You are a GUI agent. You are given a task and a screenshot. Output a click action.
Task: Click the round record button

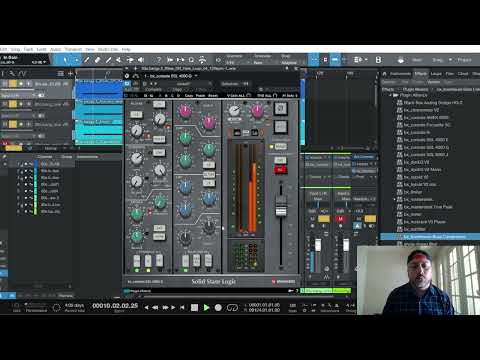click(x=218, y=307)
